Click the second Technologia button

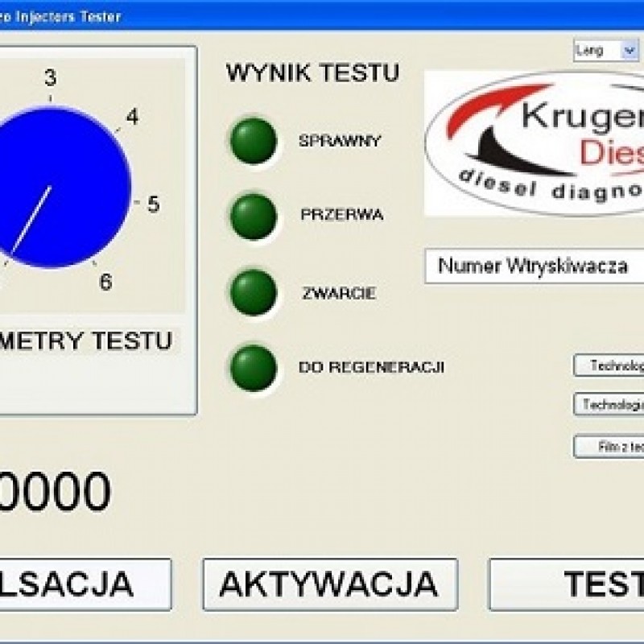pyautogui.click(x=609, y=405)
